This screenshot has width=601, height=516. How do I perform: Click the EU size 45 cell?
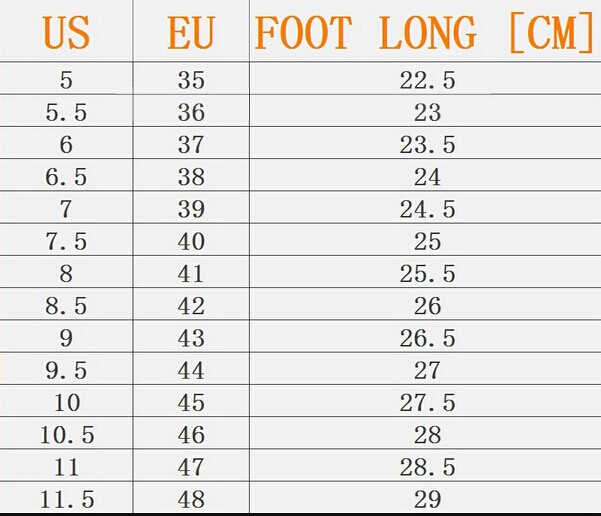click(190, 402)
